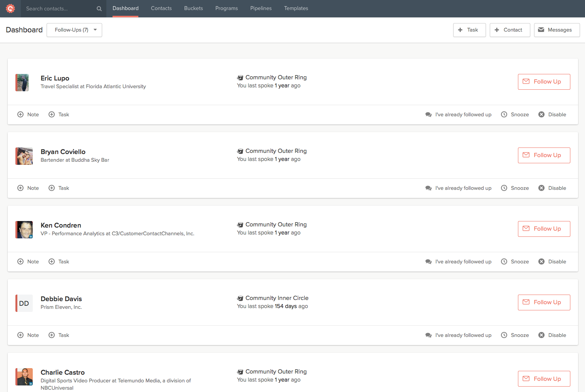Open the Programs tab

tap(227, 8)
